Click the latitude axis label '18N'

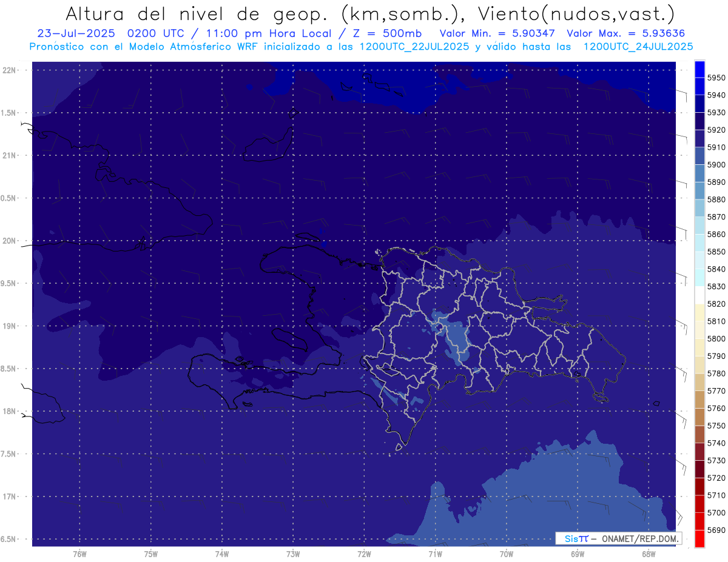coord(10,412)
